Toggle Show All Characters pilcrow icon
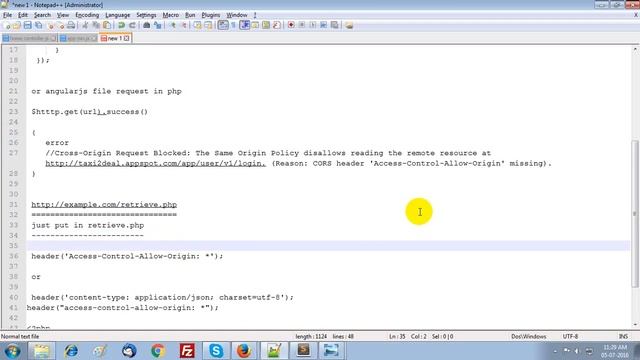Screen dimensions: 640x360 (233, 25)
